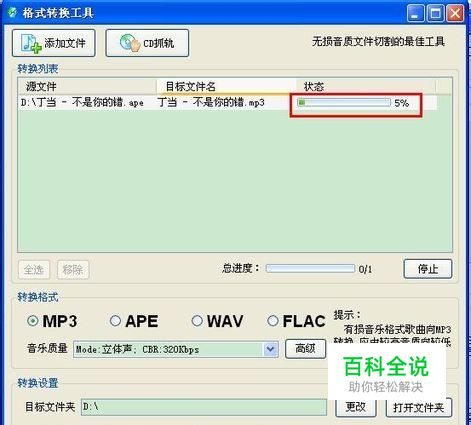Select the APE format radio button

pos(115,321)
